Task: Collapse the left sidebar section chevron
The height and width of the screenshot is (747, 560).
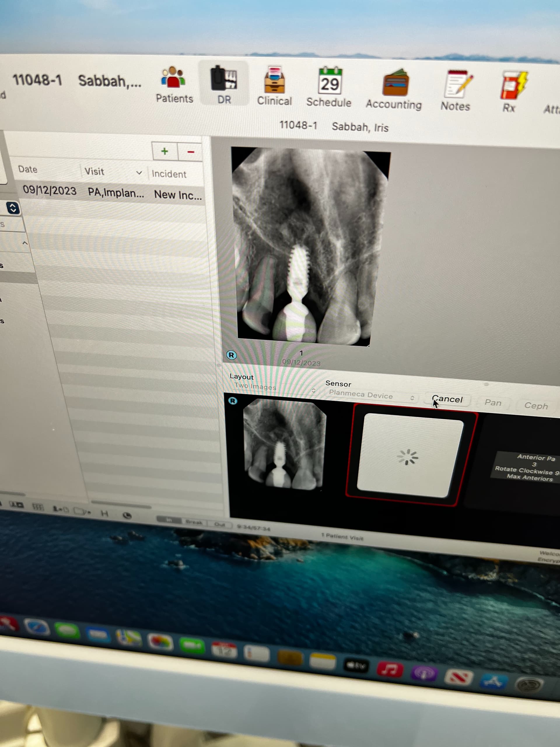Action: [x=25, y=243]
